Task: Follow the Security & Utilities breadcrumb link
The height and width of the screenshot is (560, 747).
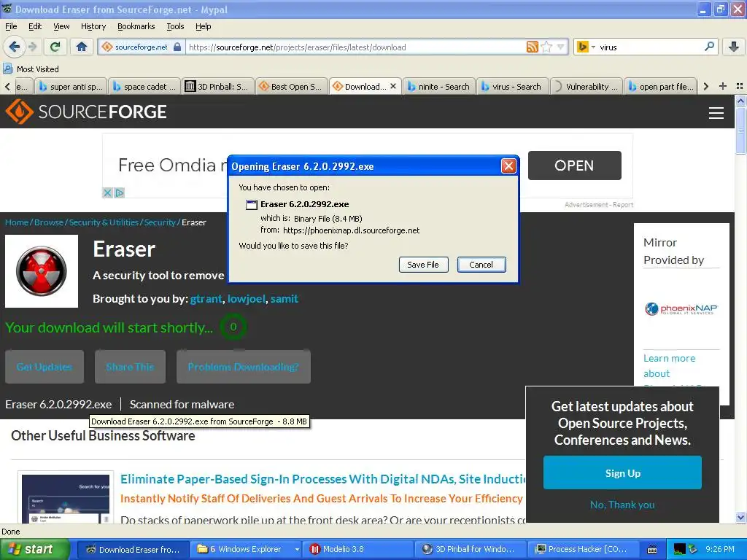Action: (104, 222)
